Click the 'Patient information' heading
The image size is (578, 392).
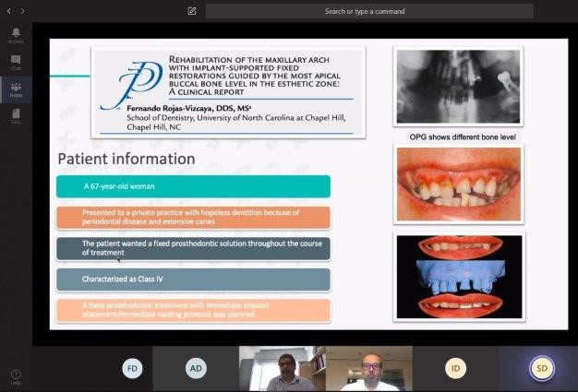click(126, 159)
